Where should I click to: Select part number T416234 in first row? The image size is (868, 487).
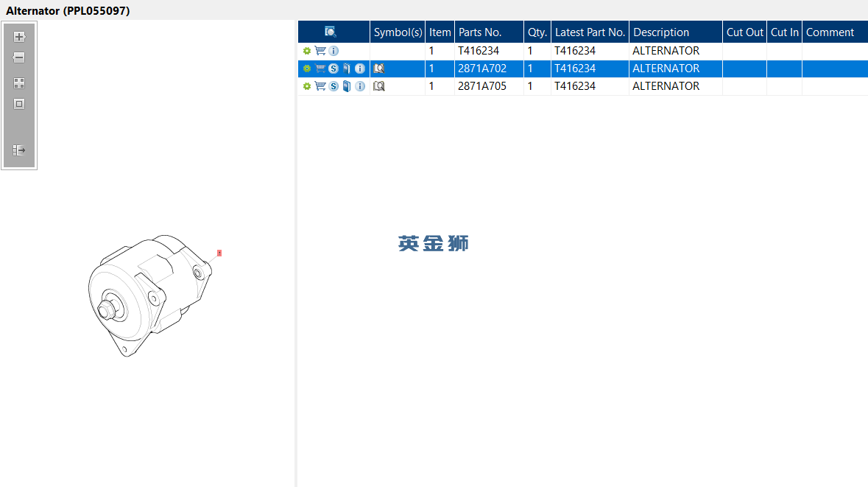coord(479,51)
